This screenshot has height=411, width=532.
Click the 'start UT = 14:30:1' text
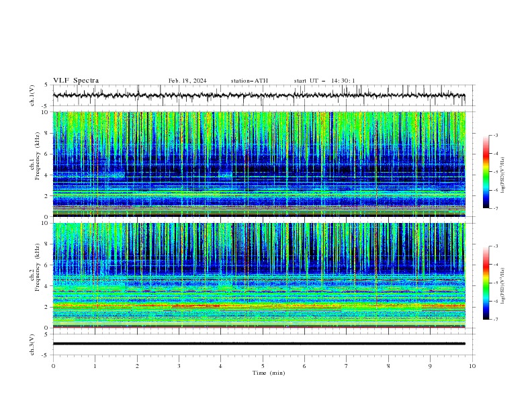(x=324, y=81)
